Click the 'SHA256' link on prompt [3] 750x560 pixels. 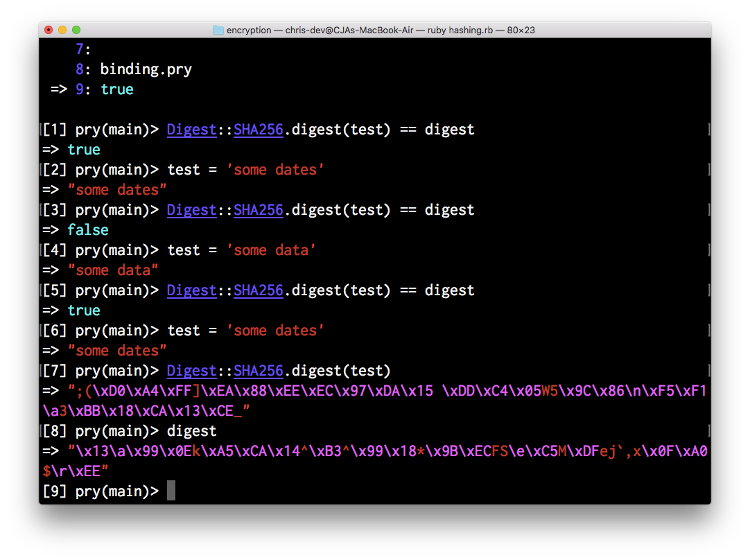click(x=259, y=210)
